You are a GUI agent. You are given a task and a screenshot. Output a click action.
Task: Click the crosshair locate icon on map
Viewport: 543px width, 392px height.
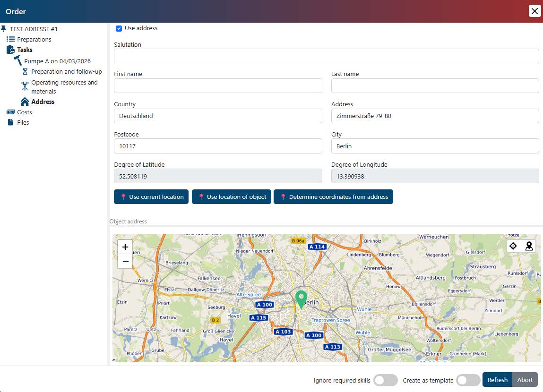tap(513, 246)
